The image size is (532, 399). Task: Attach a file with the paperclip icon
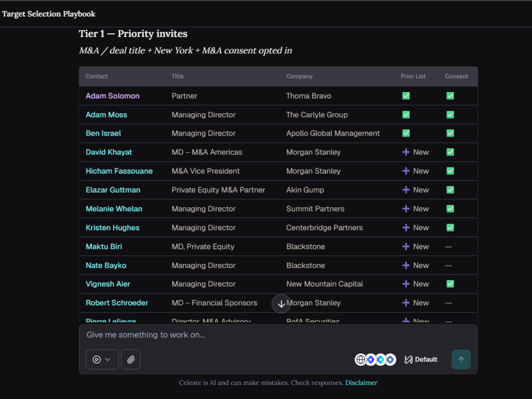pos(130,360)
